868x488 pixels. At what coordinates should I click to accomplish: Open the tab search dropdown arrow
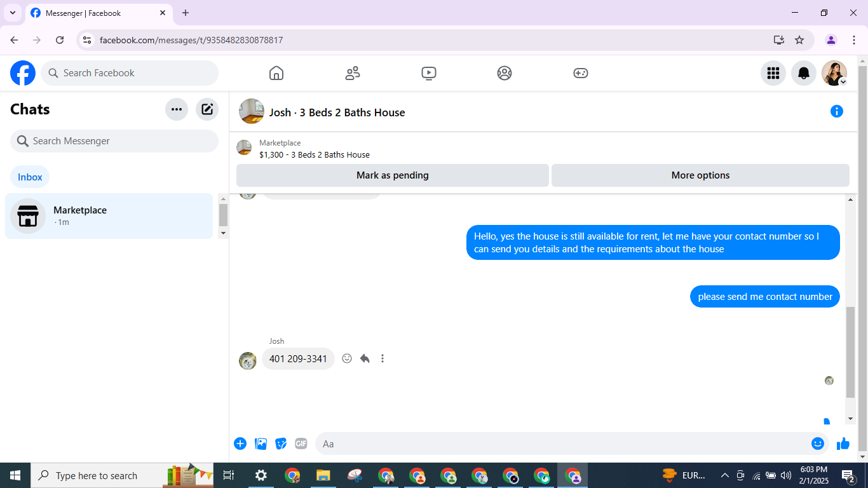pyautogui.click(x=13, y=13)
